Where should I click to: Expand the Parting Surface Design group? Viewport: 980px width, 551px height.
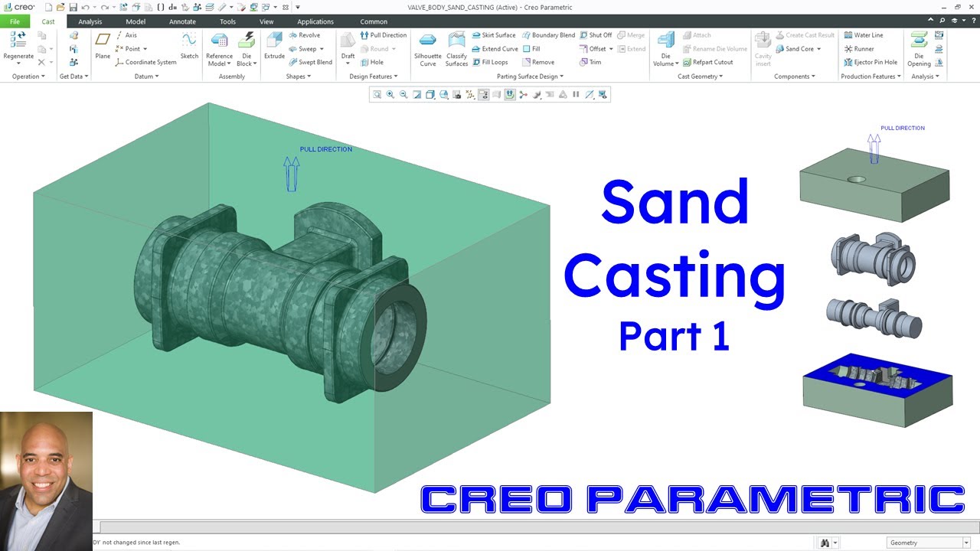click(x=530, y=77)
